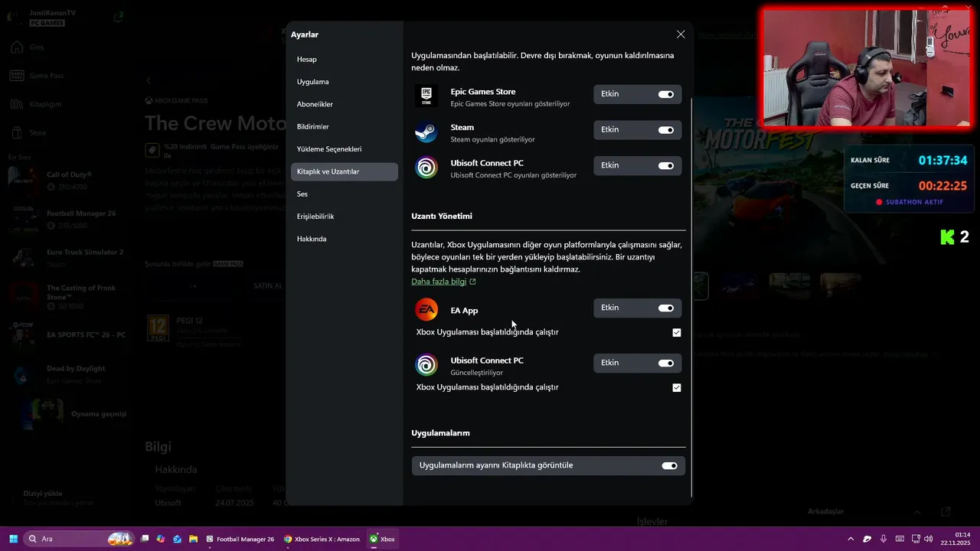Screen dimensions: 980x551
Task: Select Kitaplık ve Uzantılar section
Action: [x=344, y=171]
